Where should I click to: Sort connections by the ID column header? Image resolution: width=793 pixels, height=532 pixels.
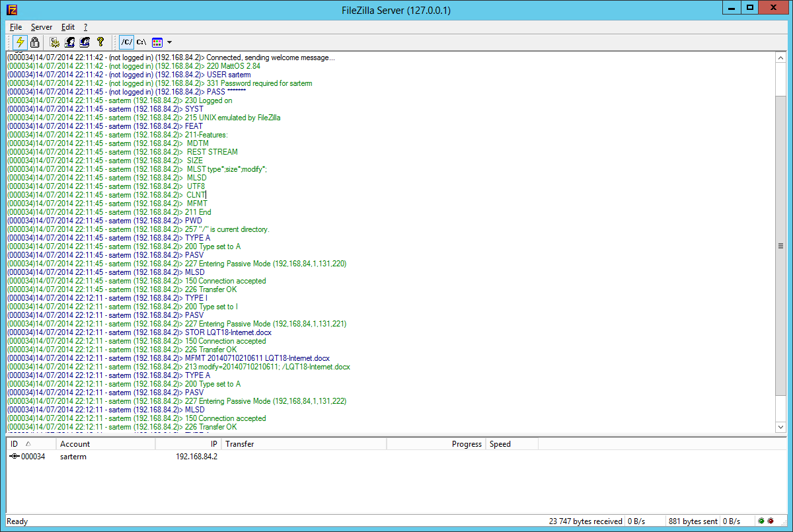(x=31, y=444)
